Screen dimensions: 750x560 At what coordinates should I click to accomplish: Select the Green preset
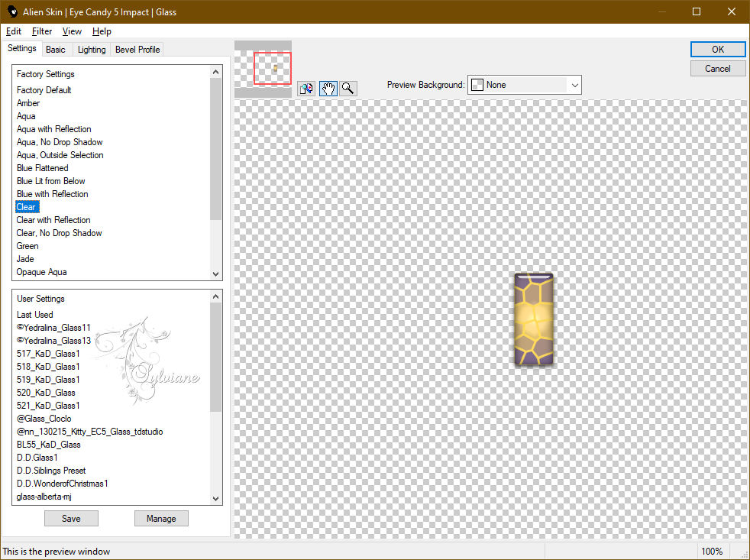pos(27,245)
